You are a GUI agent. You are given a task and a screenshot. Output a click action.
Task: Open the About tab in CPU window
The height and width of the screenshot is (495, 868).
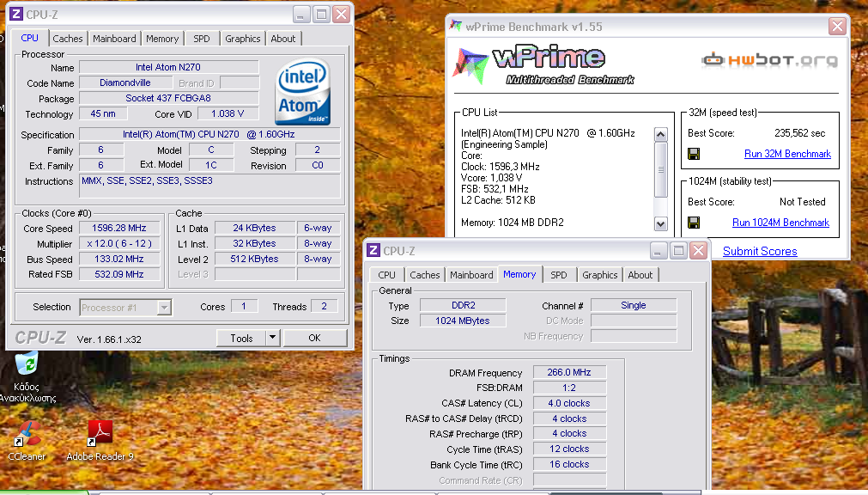click(282, 39)
